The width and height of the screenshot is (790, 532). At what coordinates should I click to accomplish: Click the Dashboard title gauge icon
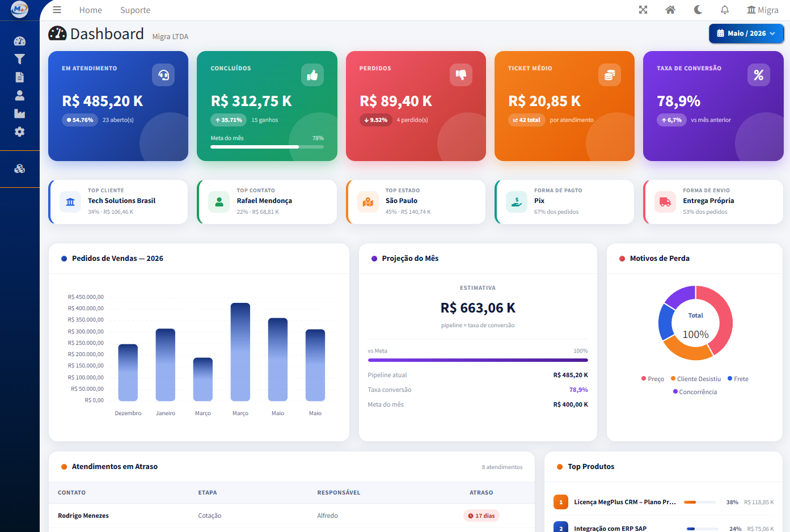click(57, 33)
